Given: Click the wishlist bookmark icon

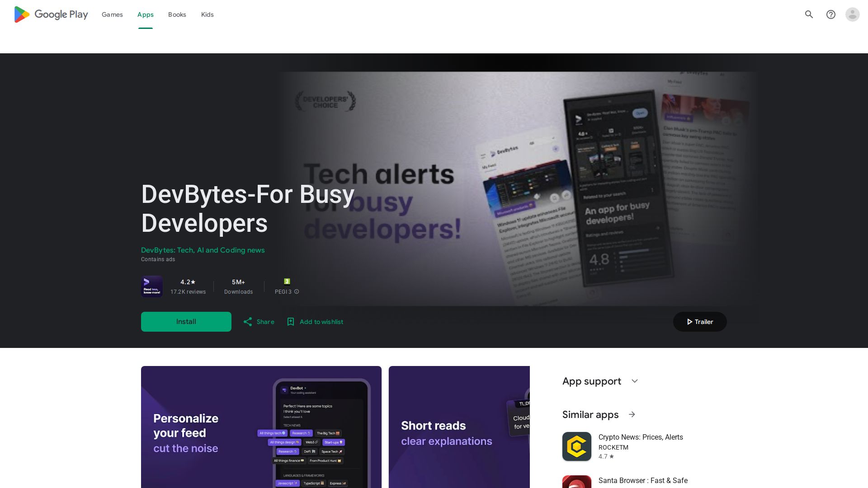Looking at the screenshot, I should pyautogui.click(x=291, y=322).
